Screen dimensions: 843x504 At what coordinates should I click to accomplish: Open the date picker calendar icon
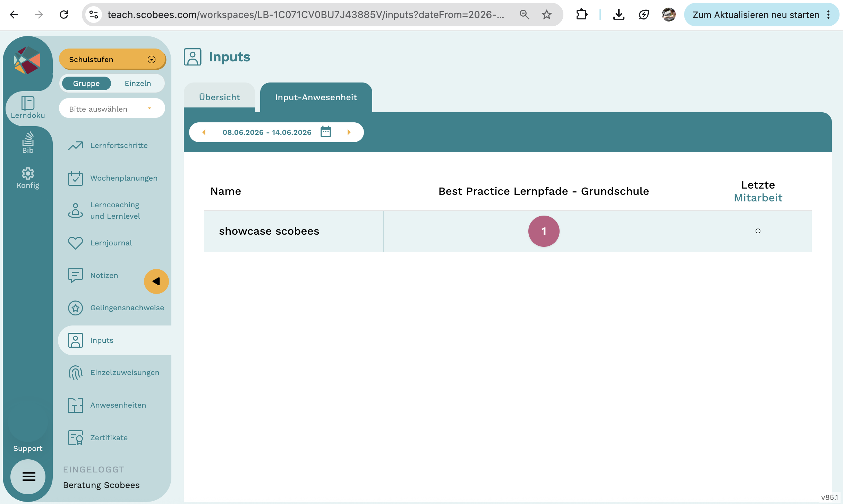(326, 132)
